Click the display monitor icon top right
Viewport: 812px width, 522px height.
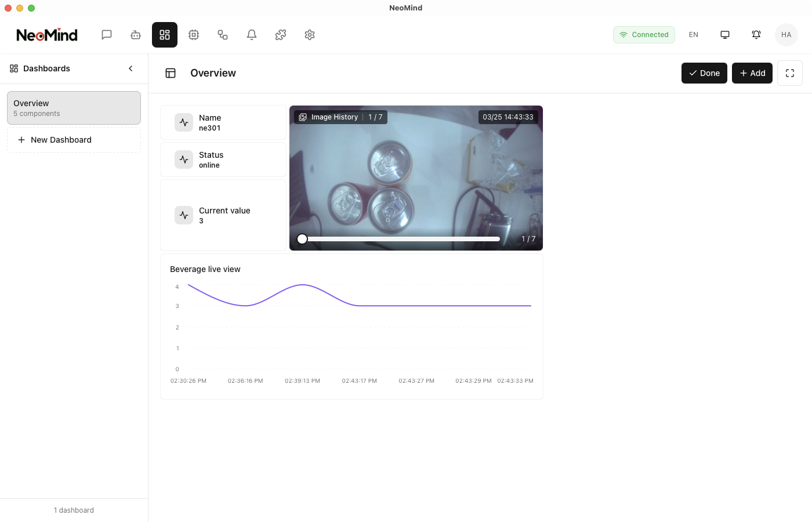click(x=725, y=35)
